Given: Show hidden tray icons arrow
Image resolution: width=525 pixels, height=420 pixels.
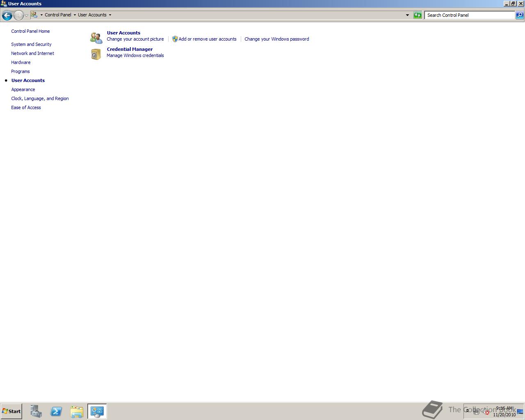Looking at the screenshot, I should (467, 411).
